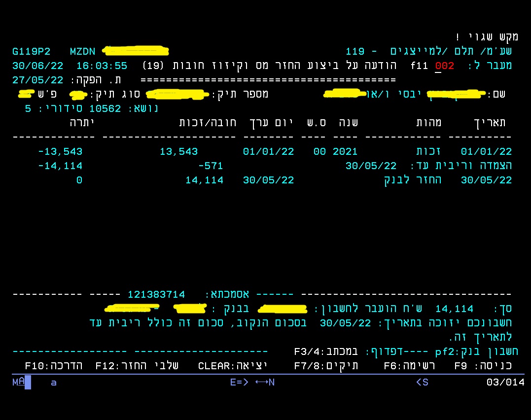Click the <S status bar indicator
Screen dimensions: 531x420
pos(422,382)
